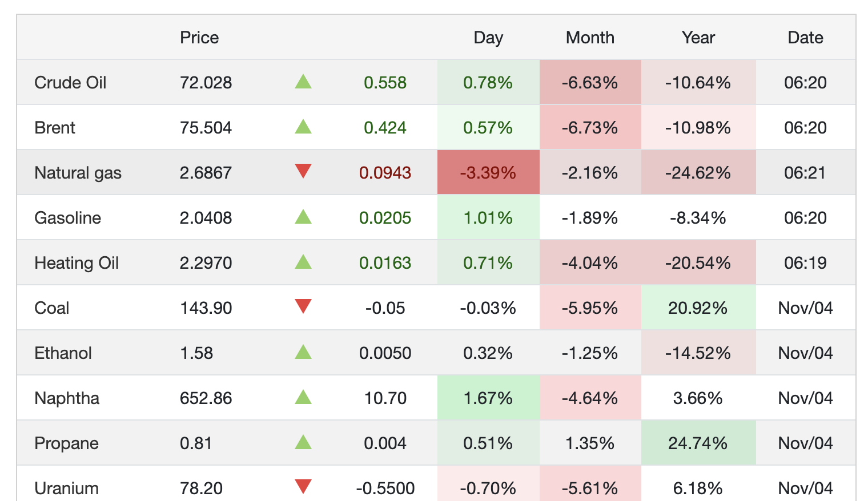Click the Ethanol year change -14.52%
Image resolution: width=868 pixels, height=501 pixels.
[x=698, y=353]
